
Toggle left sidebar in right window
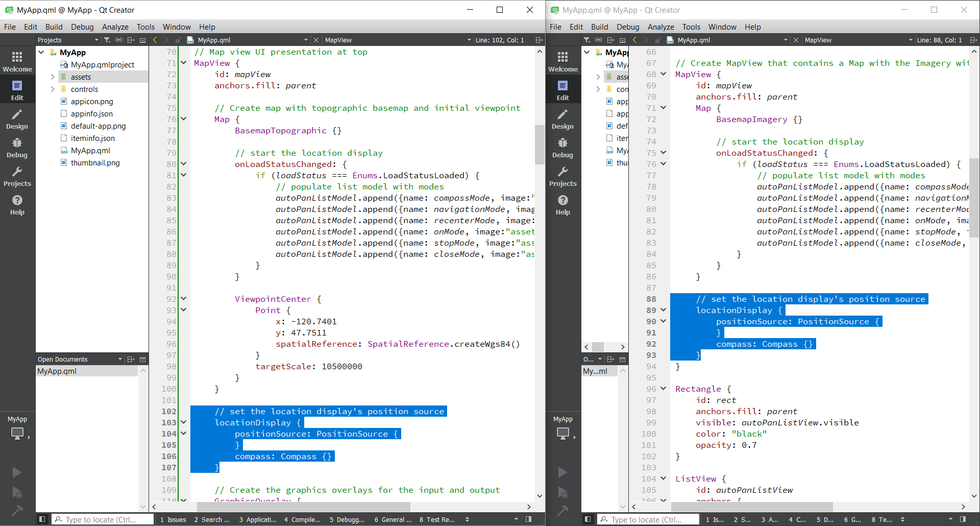click(x=588, y=519)
